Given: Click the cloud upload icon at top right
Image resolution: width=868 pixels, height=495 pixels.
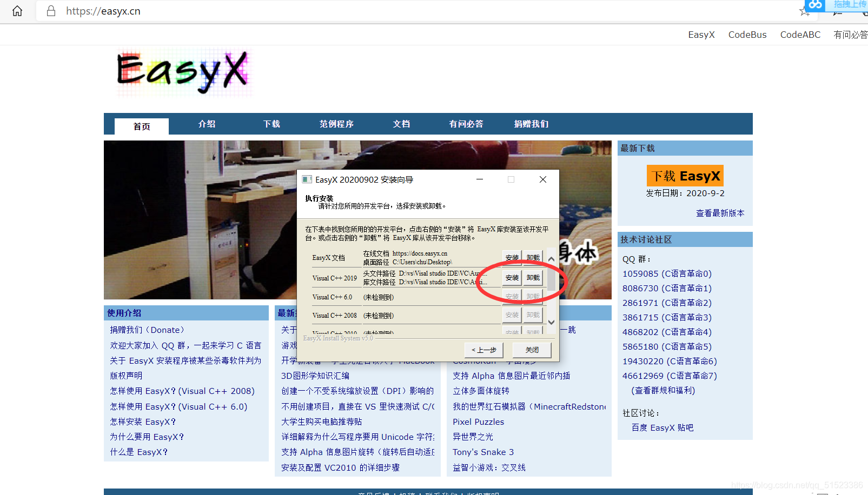Looking at the screenshot, I should point(815,5).
